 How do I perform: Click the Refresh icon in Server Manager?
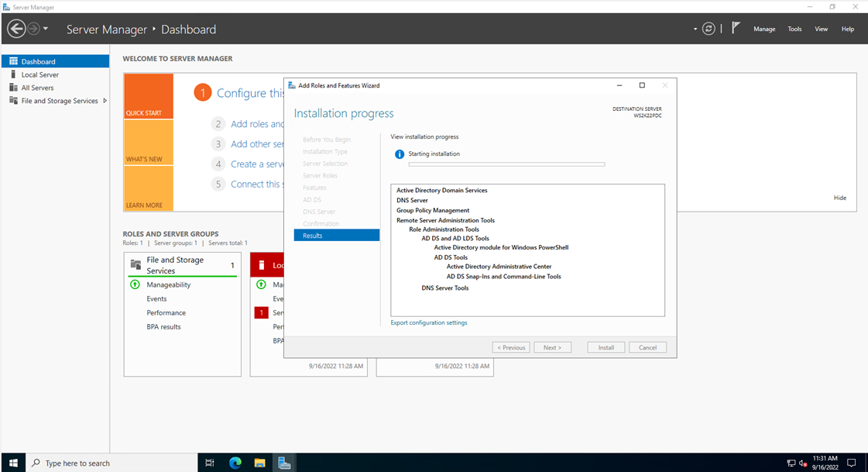point(708,28)
